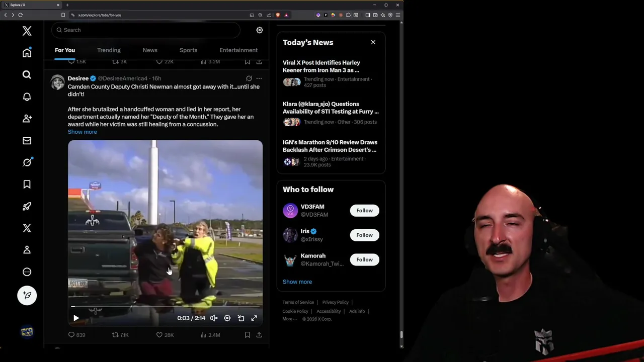Close the Today's News panel

(x=373, y=42)
